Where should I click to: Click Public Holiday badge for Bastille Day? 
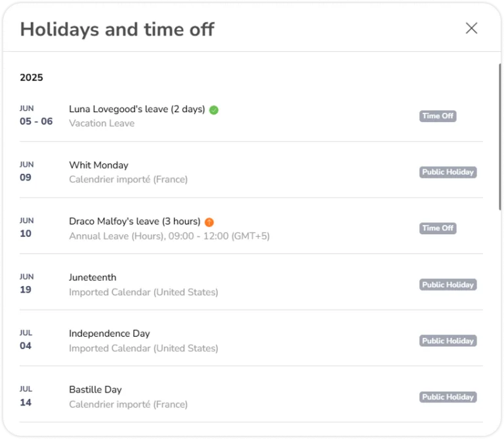448,397
